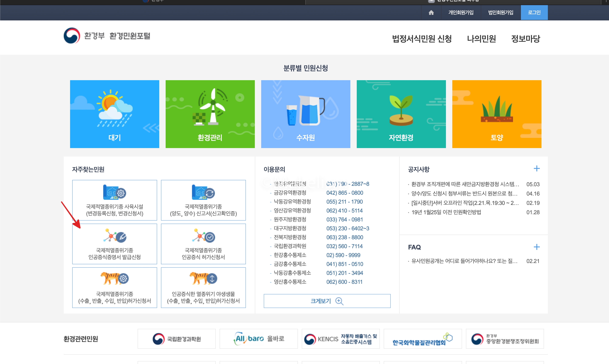Click 크게보기 magnifier button
Screen dimensions: 609x364
pyautogui.click(x=327, y=301)
